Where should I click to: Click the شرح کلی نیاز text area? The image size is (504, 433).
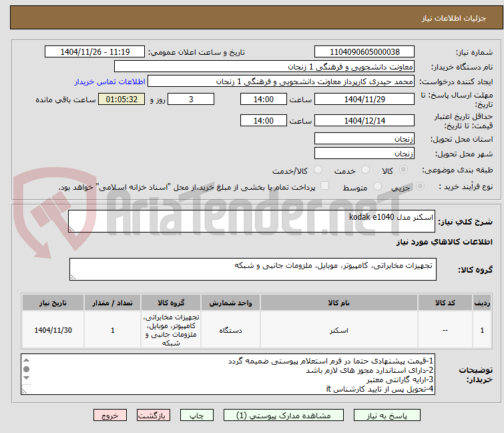click(x=252, y=221)
